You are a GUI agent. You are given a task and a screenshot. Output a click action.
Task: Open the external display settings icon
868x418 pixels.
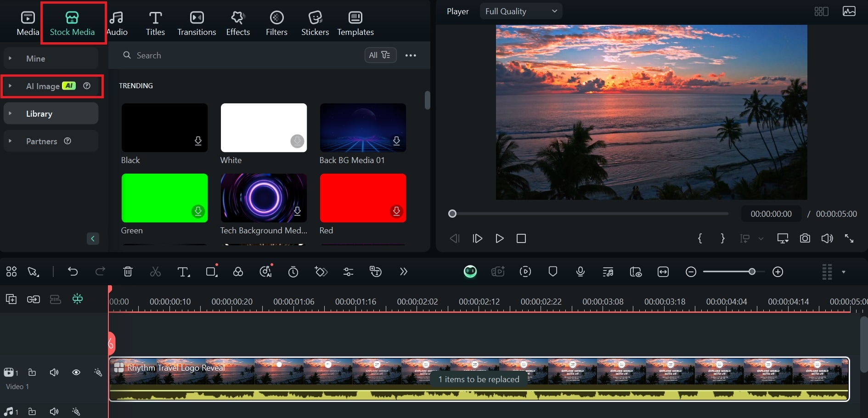[x=783, y=238]
